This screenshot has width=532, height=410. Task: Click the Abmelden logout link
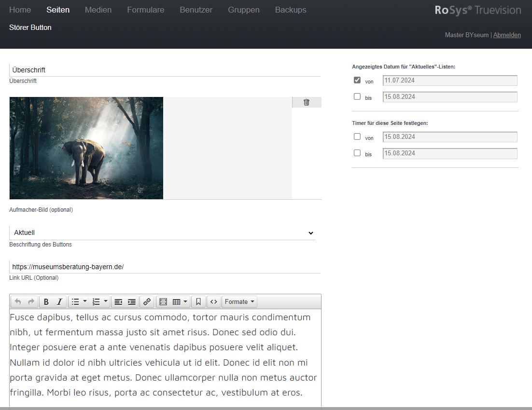(x=506, y=35)
